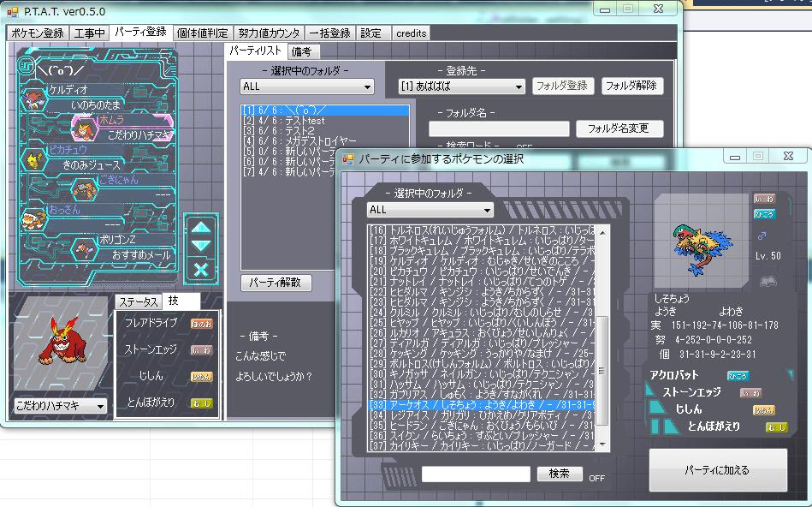Select Pokémon row [37] カイリキー
This screenshot has height=507, width=812.
point(482,445)
